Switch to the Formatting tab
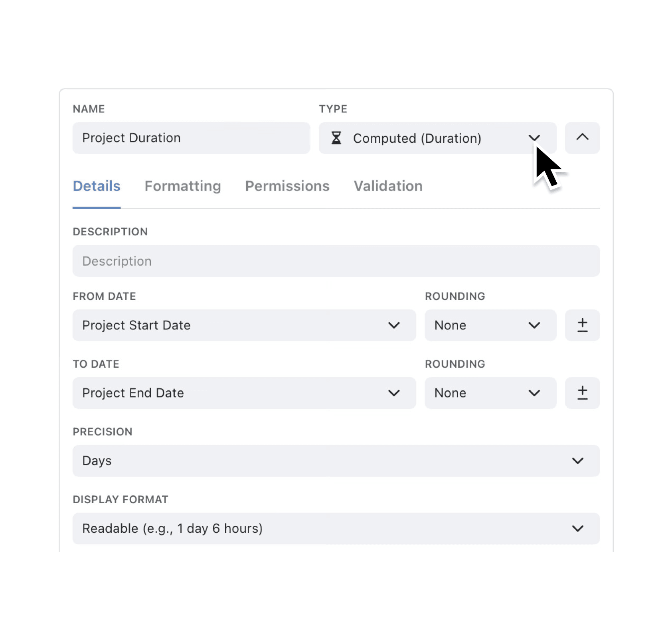The height and width of the screenshot is (638, 672). pyautogui.click(x=183, y=186)
